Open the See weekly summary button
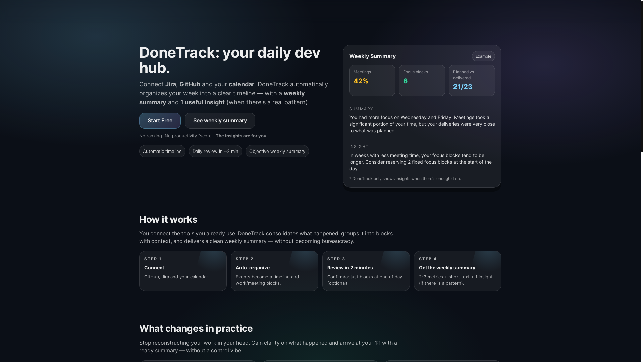Viewport: 644px width, 362px height. pyautogui.click(x=220, y=121)
